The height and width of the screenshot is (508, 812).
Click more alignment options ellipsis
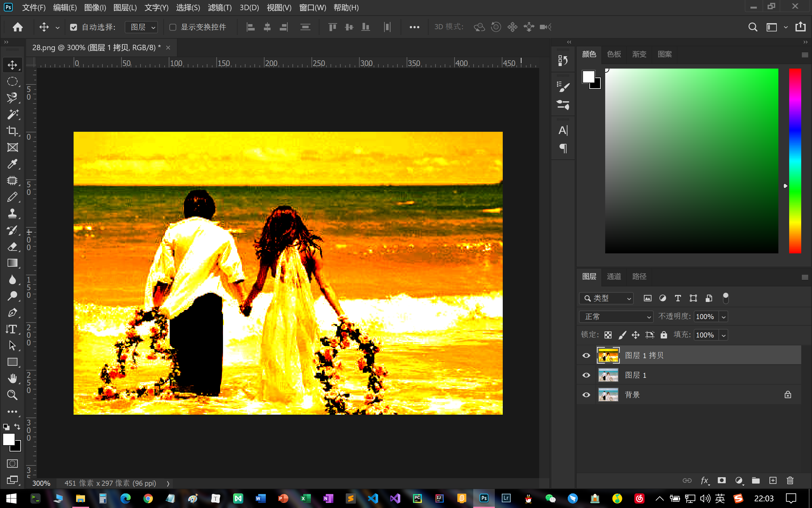pyautogui.click(x=414, y=27)
